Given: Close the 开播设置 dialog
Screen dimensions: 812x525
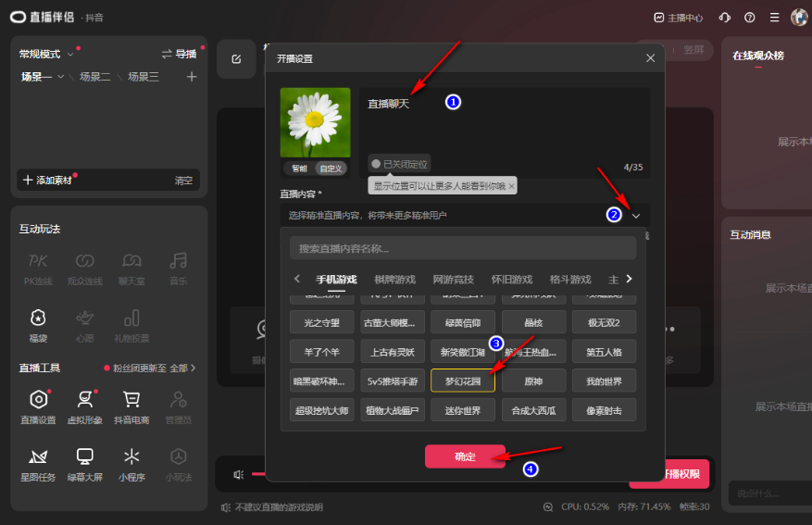Looking at the screenshot, I should point(650,58).
